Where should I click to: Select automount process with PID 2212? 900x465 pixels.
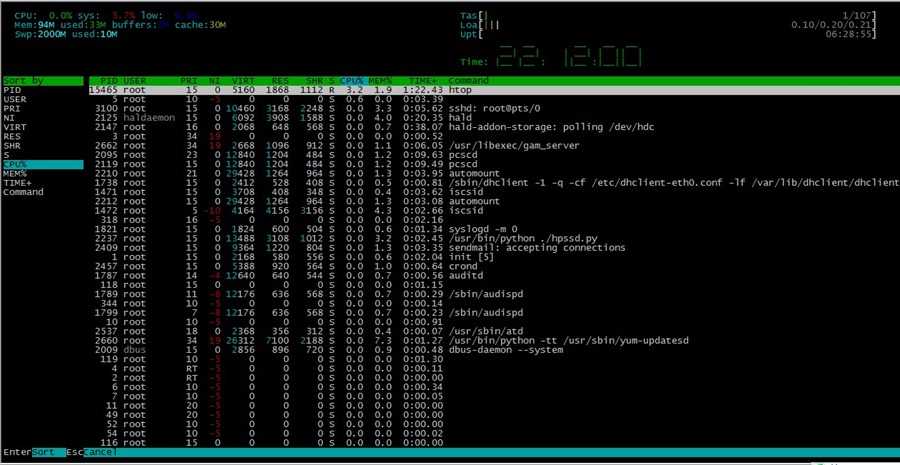pyautogui.click(x=494, y=202)
